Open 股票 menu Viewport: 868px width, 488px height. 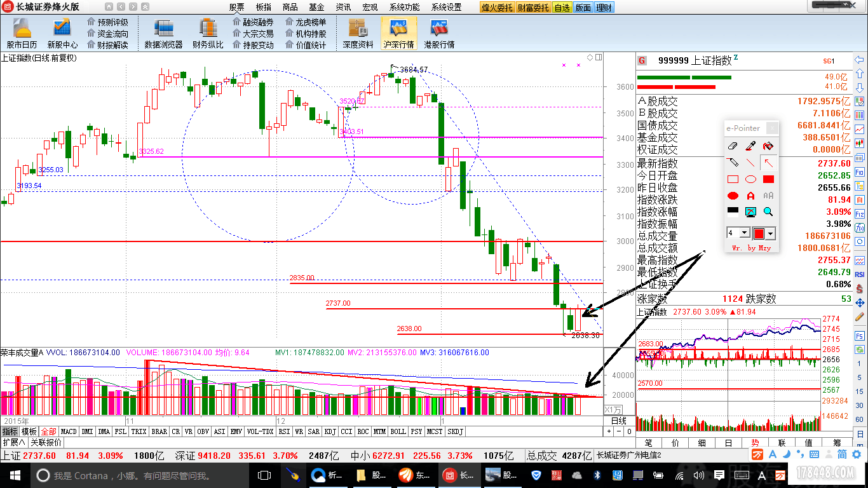tap(236, 7)
